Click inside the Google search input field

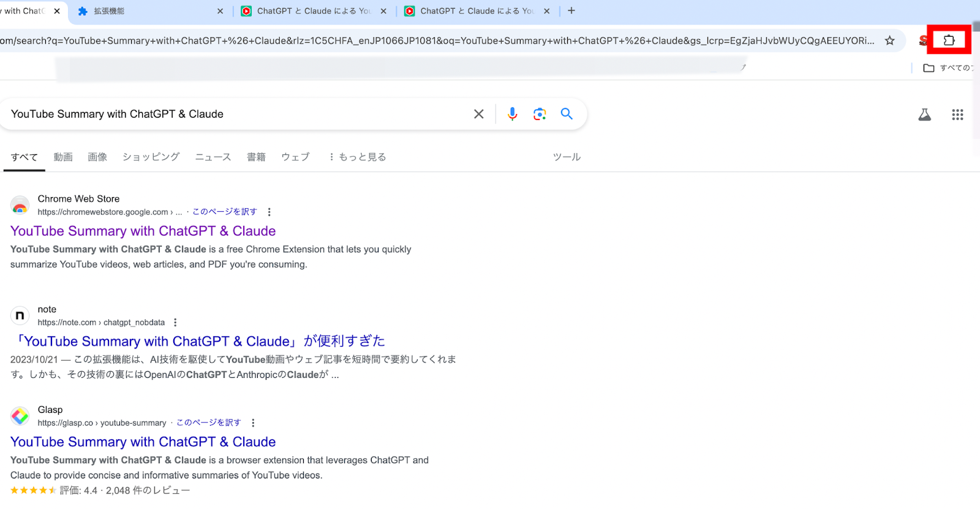point(233,114)
